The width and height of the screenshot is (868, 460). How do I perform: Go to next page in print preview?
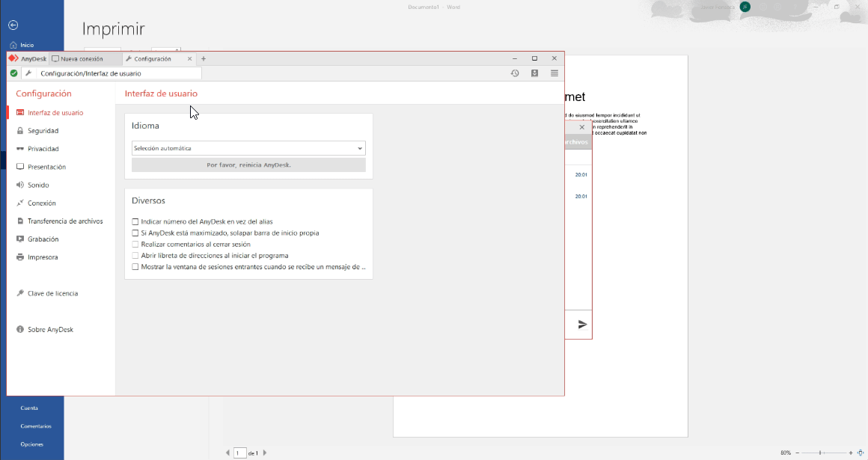pyautogui.click(x=265, y=453)
